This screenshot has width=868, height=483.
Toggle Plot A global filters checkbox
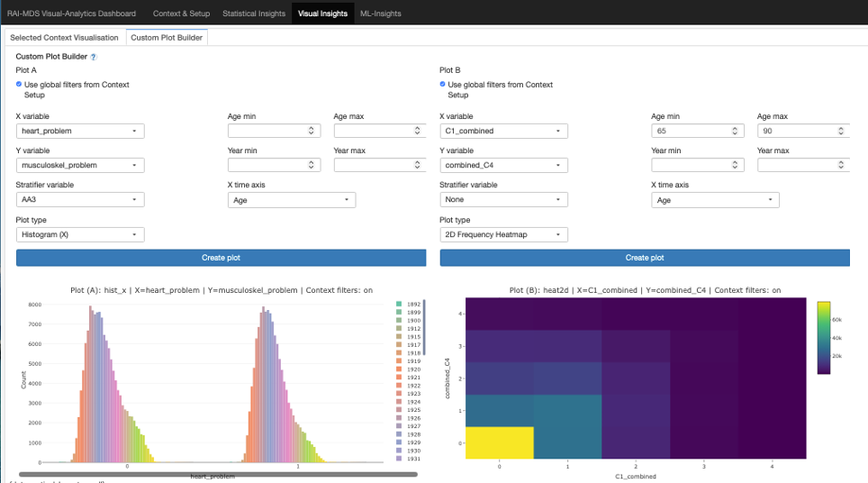click(19, 84)
